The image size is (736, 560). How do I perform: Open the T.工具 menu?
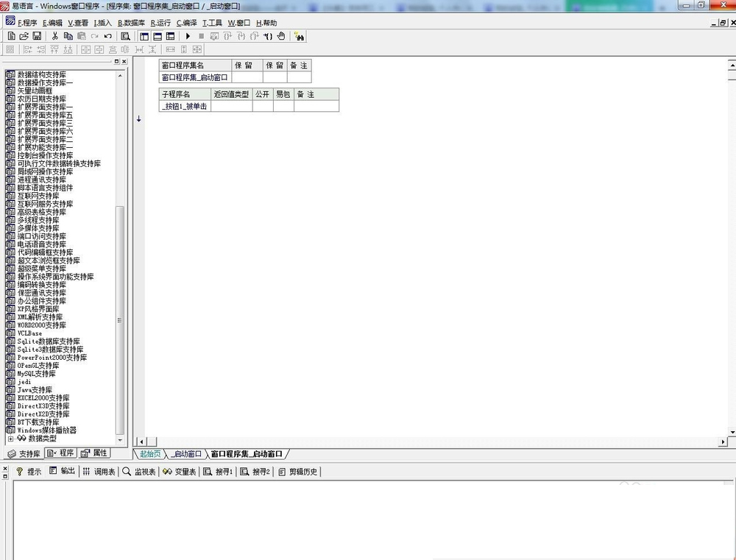tap(212, 23)
